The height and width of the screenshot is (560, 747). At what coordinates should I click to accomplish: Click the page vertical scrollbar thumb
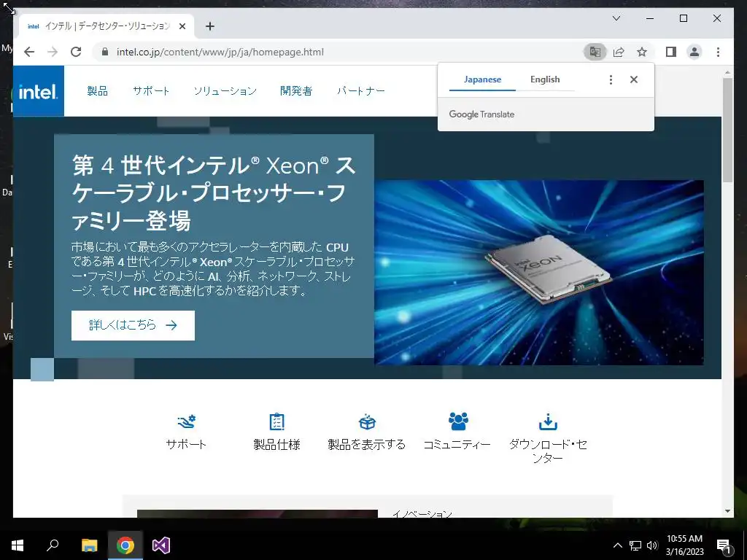727,130
